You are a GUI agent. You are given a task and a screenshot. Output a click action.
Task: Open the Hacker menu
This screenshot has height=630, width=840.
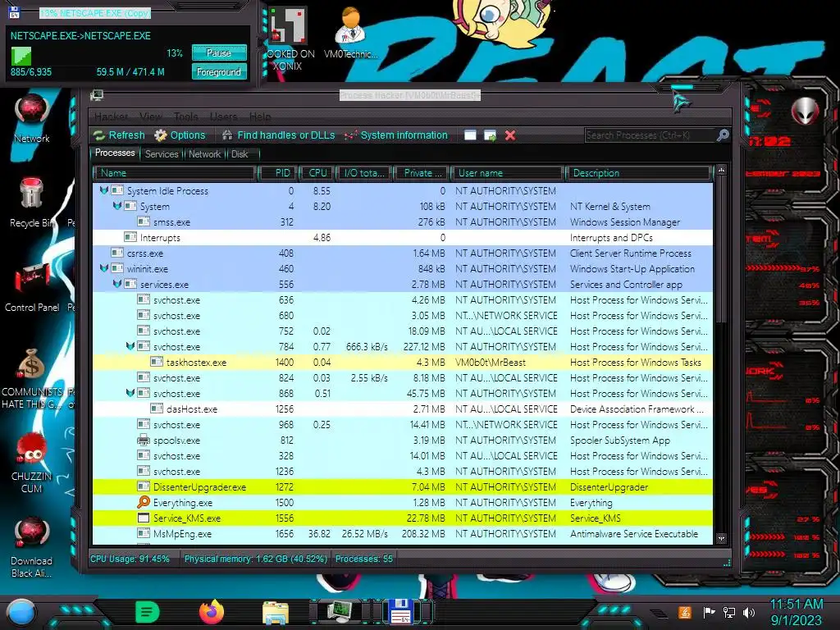pos(111,116)
